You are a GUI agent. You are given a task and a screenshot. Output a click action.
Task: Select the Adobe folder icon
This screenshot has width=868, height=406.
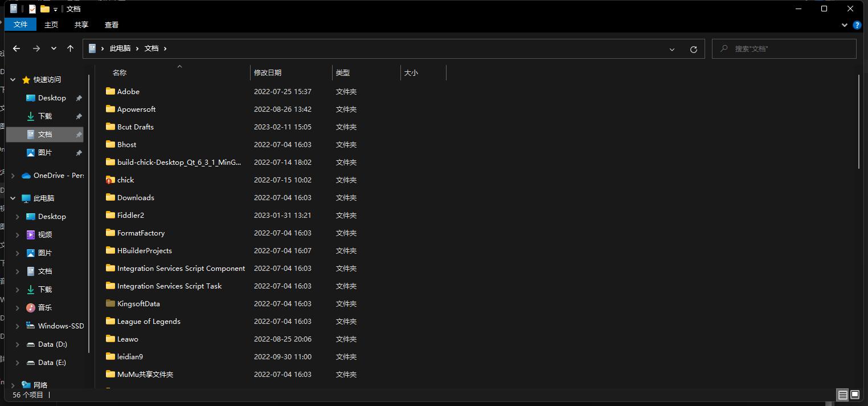point(110,91)
